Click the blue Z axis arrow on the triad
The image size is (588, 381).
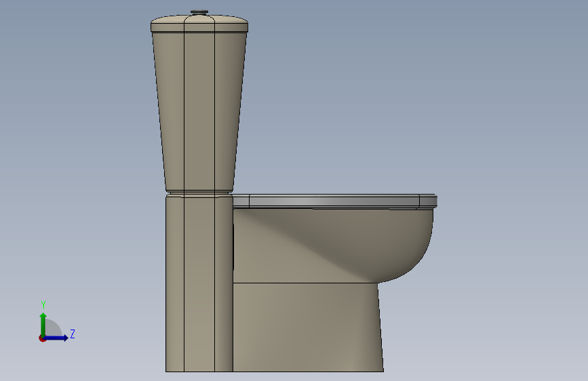click(x=56, y=338)
